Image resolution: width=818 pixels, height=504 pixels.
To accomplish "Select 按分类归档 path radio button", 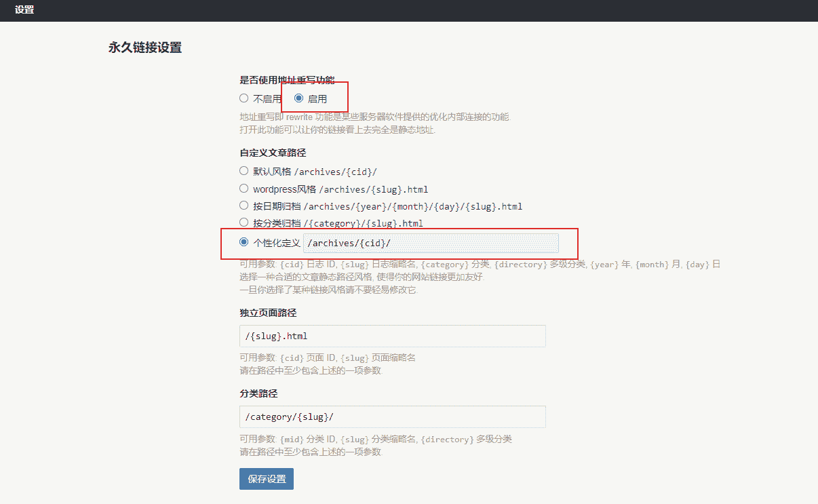I will point(244,222).
